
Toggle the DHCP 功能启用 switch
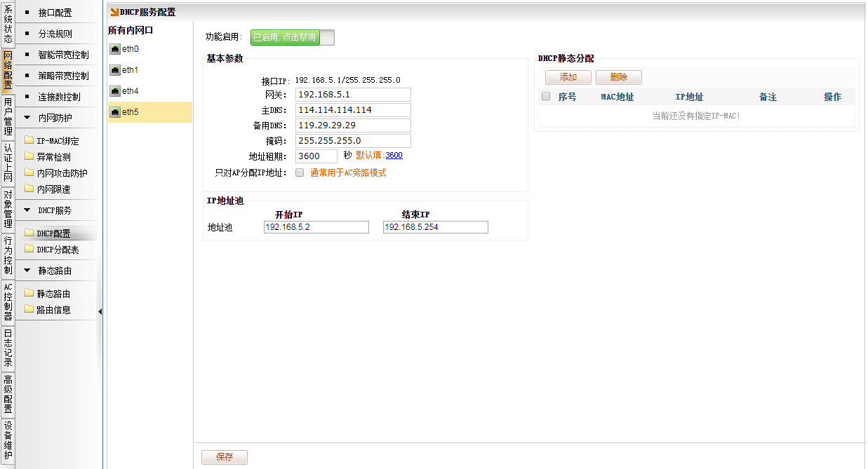point(292,38)
